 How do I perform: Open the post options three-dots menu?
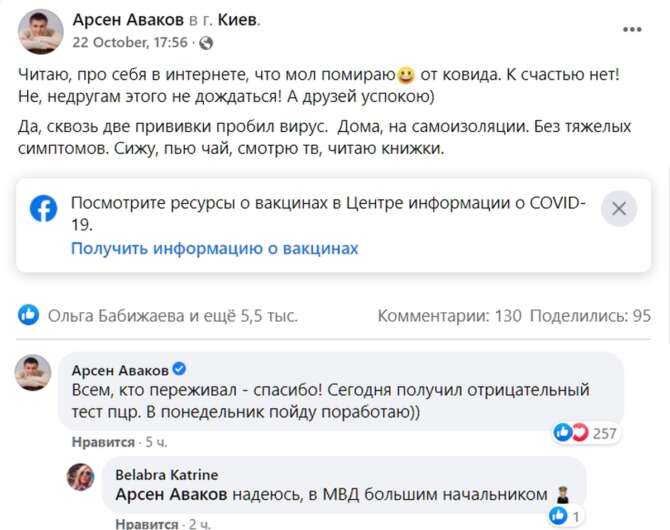632,30
